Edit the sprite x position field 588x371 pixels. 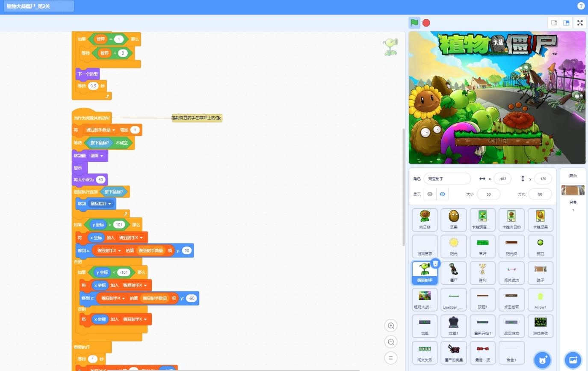pyautogui.click(x=502, y=178)
